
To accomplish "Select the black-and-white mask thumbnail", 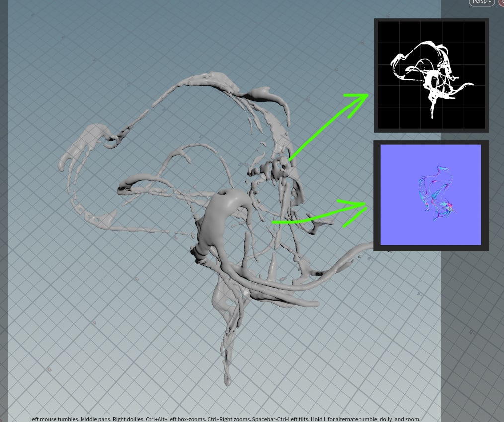I will coord(431,75).
